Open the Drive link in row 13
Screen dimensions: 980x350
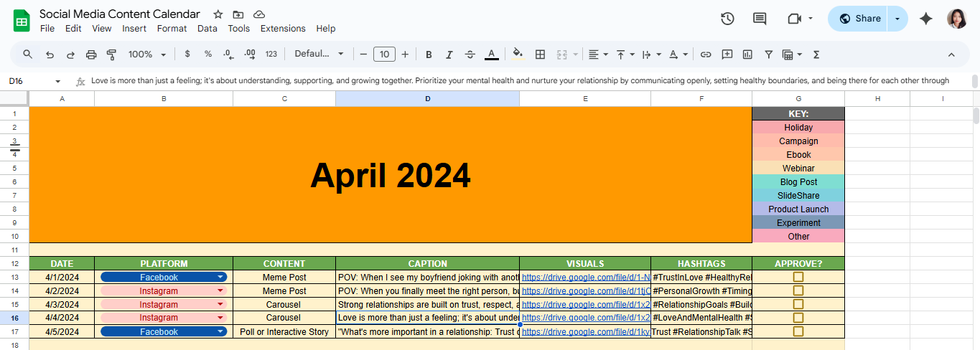585,277
